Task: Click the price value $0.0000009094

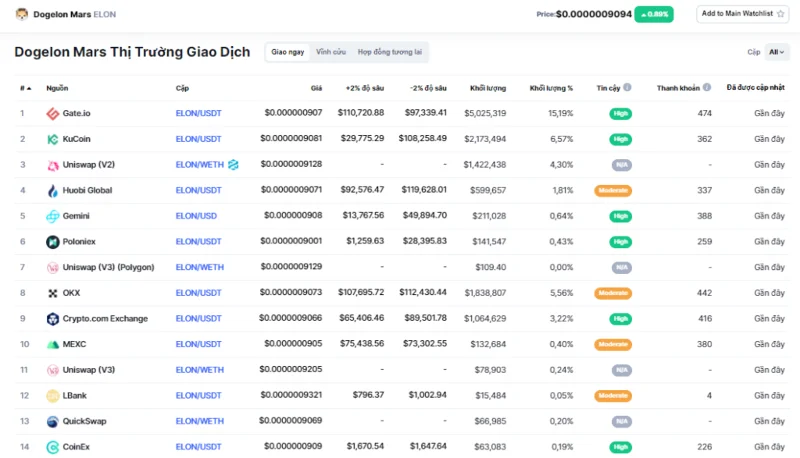Action: (594, 14)
